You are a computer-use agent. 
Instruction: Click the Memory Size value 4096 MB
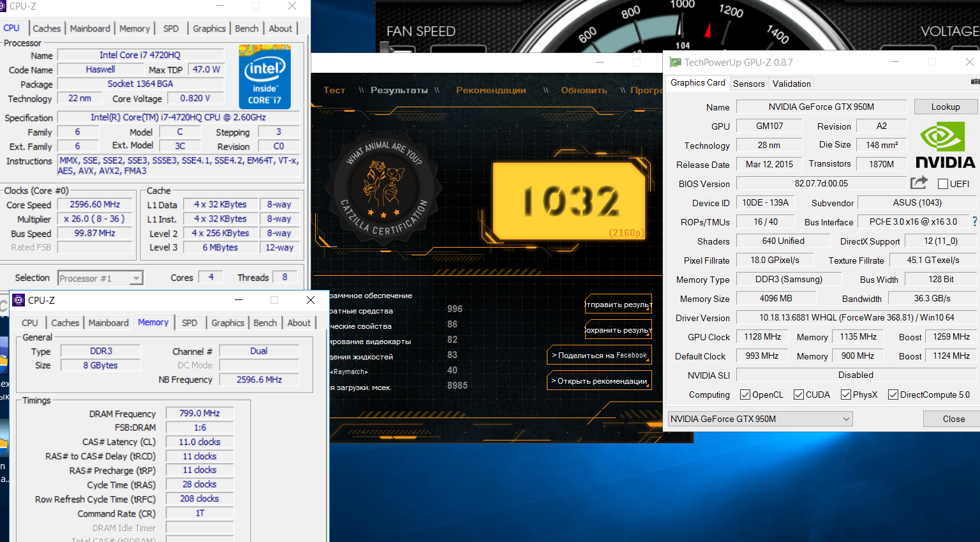(x=776, y=298)
